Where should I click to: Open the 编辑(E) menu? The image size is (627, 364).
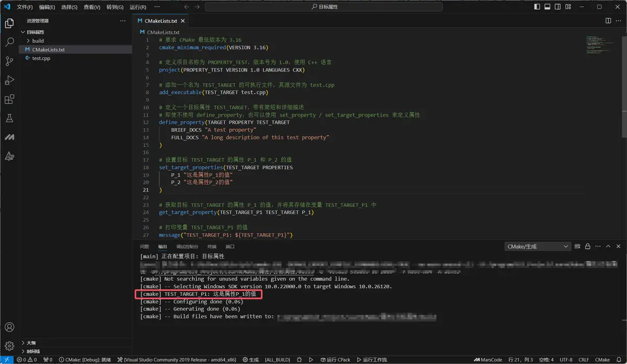coord(47,7)
